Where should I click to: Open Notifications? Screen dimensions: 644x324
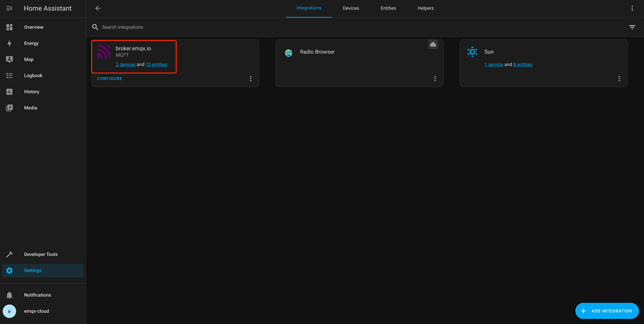(x=37, y=295)
